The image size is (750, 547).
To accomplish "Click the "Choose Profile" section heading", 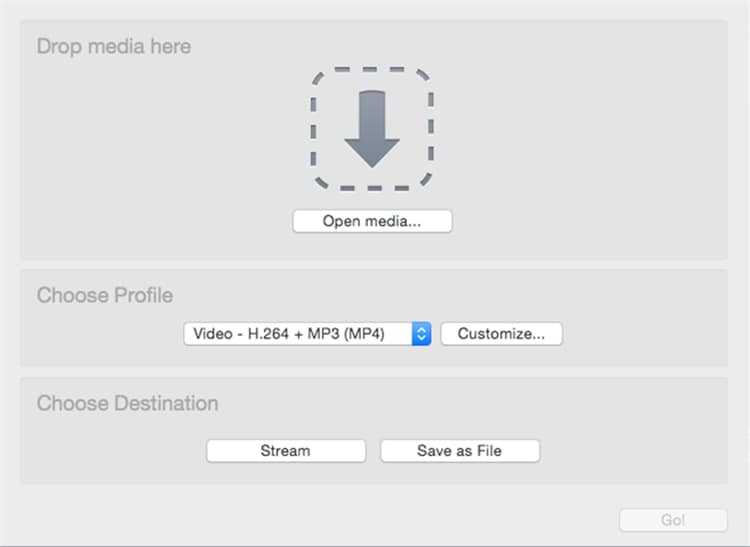I will click(x=104, y=295).
